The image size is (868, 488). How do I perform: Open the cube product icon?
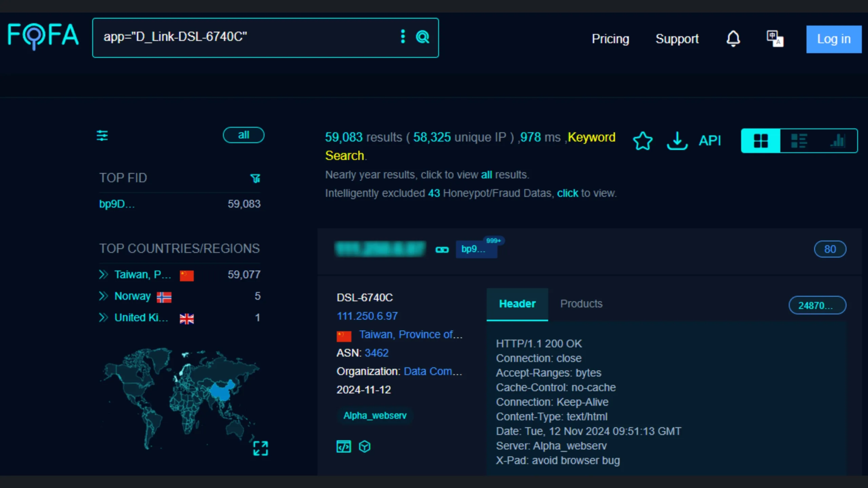(x=364, y=447)
